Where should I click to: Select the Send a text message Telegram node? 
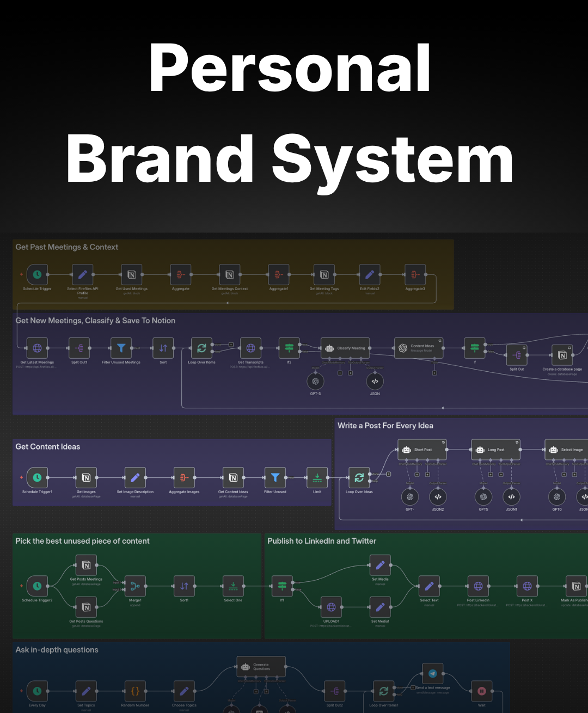(433, 673)
